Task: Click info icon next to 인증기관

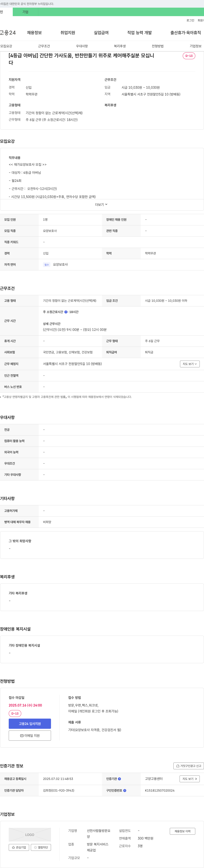Action: [x=119, y=779]
